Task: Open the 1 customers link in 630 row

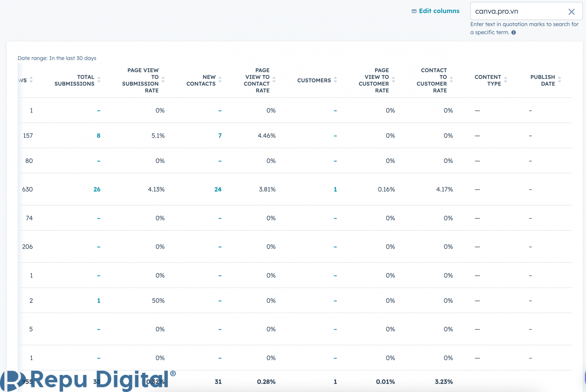Action: (335, 189)
